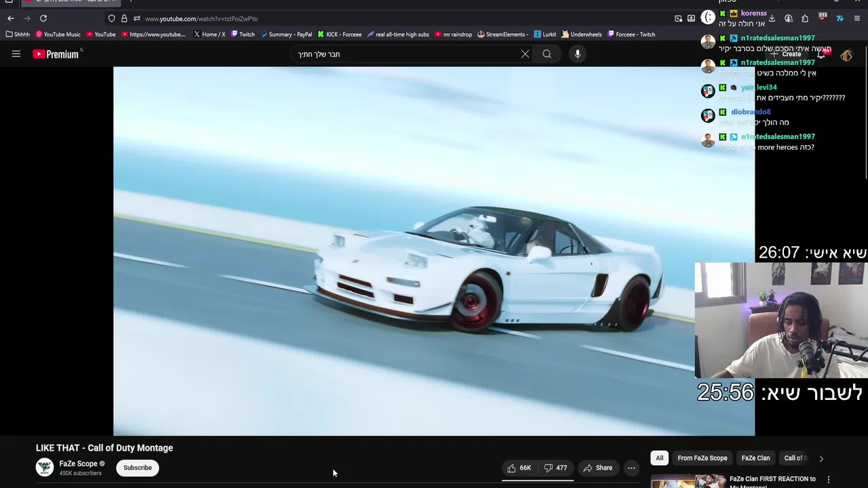The width and height of the screenshot is (868, 488).
Task: Open Underwheels bookmark
Action: pyautogui.click(x=582, y=35)
